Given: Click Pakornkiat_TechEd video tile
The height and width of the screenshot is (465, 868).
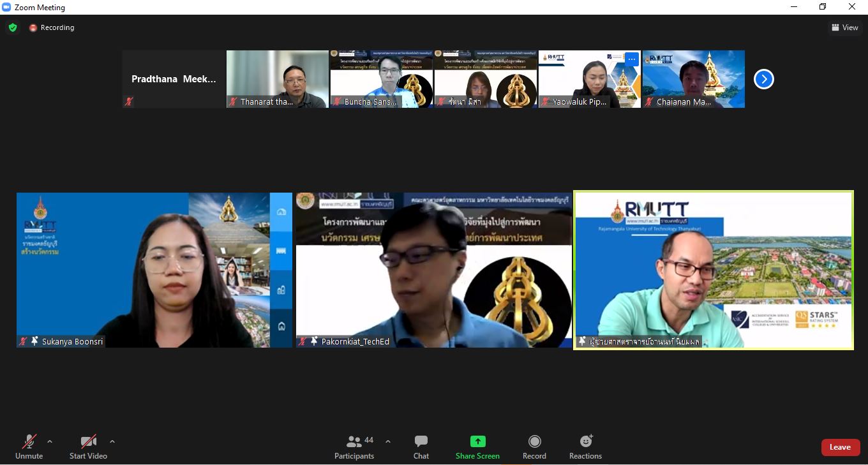Looking at the screenshot, I should [x=434, y=270].
